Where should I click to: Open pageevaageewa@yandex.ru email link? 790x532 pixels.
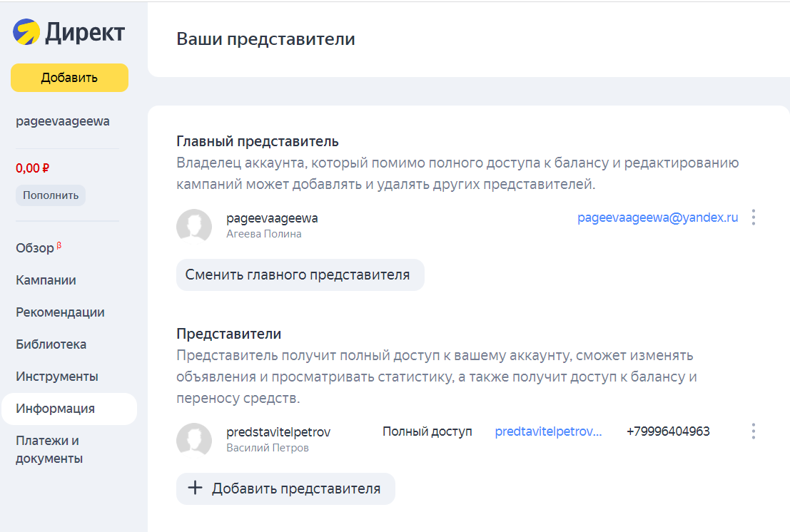[x=657, y=218]
